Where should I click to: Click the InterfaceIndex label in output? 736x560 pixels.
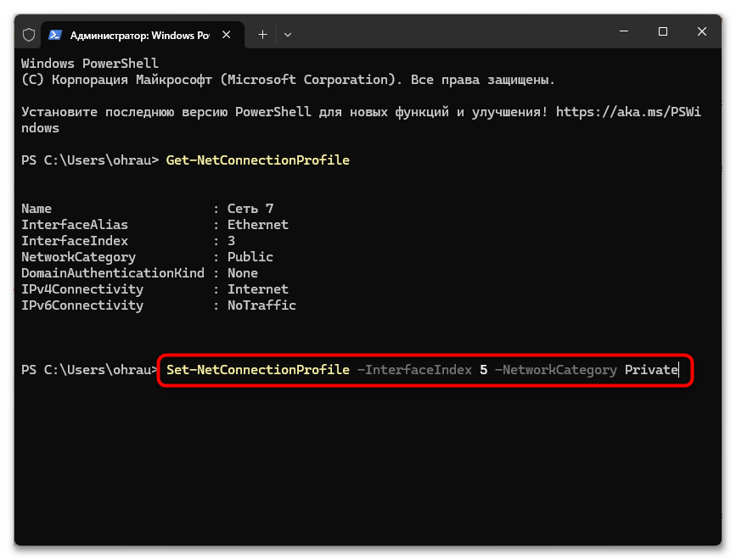[x=75, y=241]
